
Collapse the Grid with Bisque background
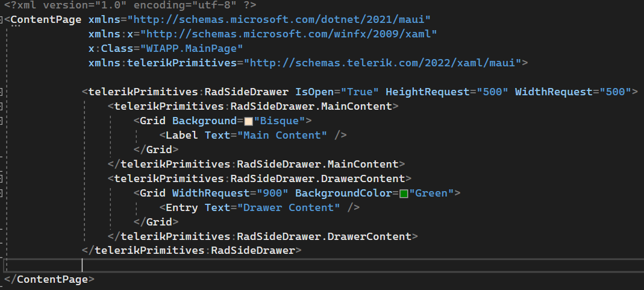click(x=2, y=121)
